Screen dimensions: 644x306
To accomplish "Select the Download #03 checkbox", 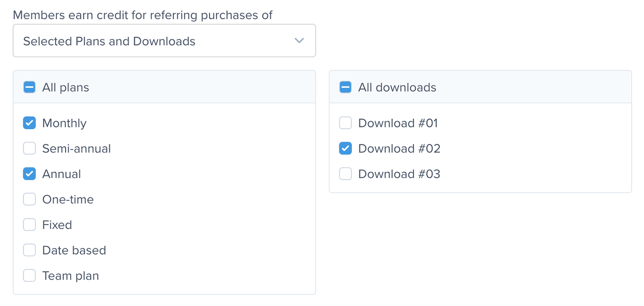I will (345, 174).
